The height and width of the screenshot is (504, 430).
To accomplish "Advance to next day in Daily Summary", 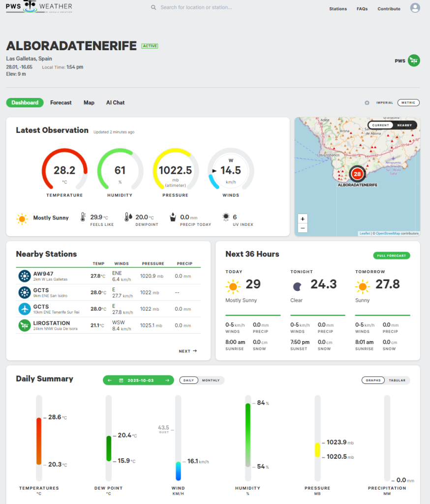I will coord(168,380).
